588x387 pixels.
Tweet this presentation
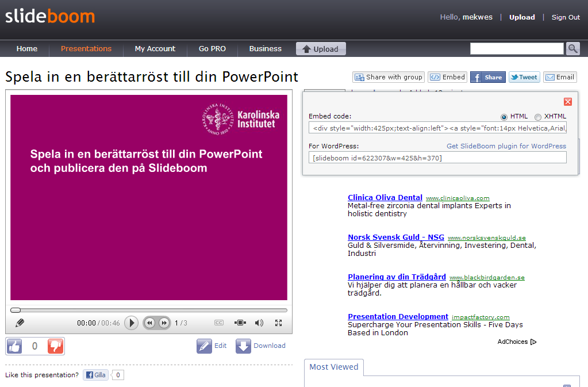click(x=524, y=77)
